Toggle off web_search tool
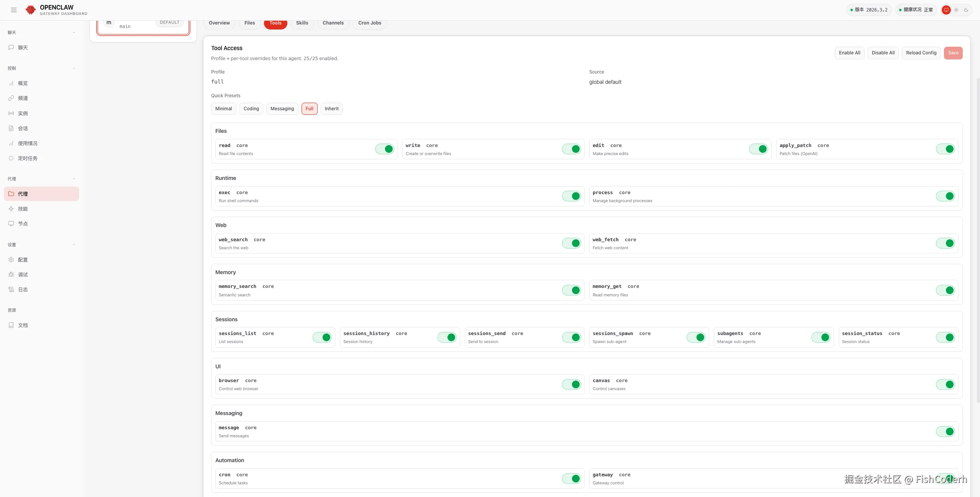980x497 pixels. (x=571, y=243)
